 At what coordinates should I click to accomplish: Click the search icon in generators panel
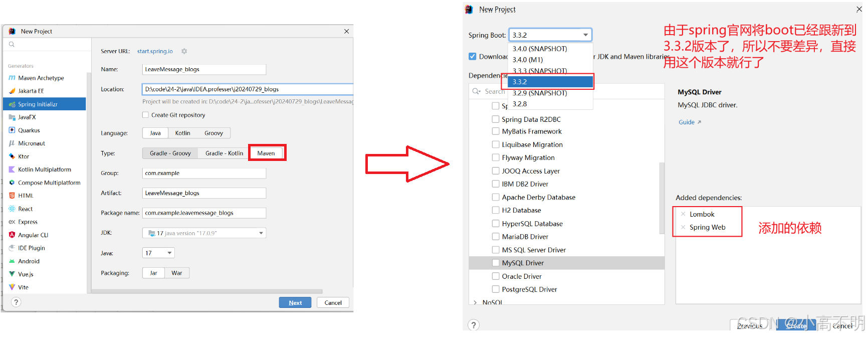pos(12,44)
